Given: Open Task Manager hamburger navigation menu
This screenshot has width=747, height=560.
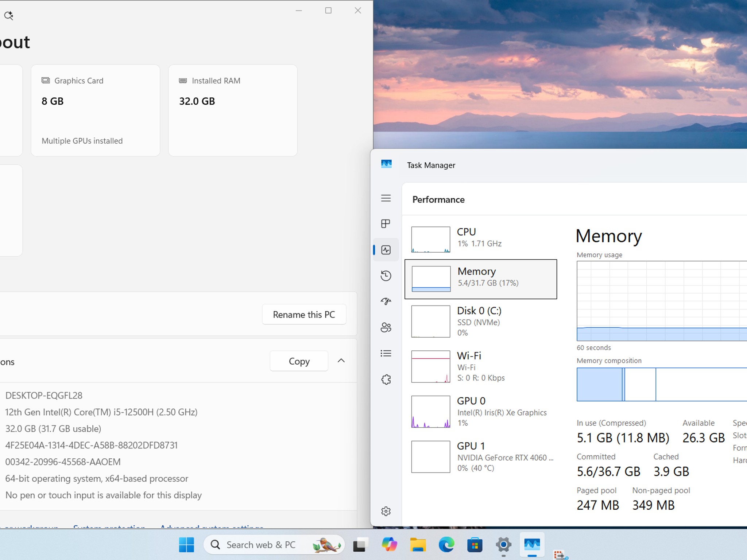Looking at the screenshot, I should [386, 198].
